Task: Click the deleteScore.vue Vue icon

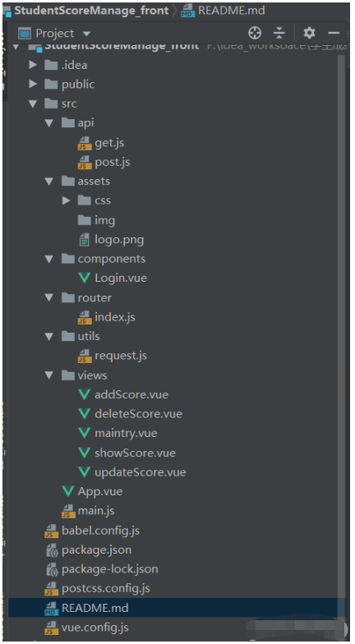Action: (x=84, y=414)
